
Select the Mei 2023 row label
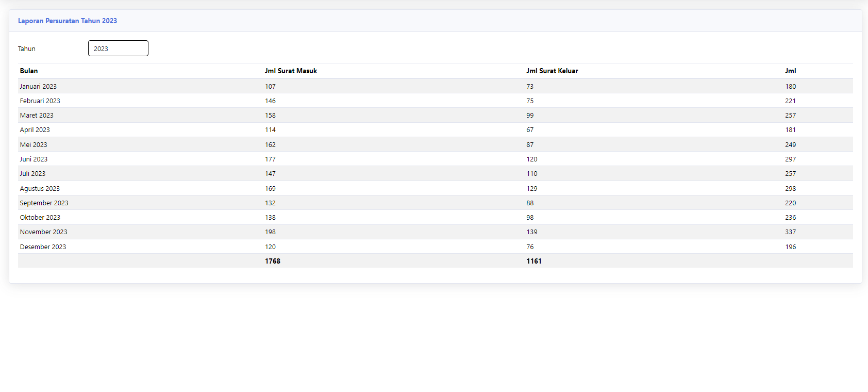pos(34,145)
